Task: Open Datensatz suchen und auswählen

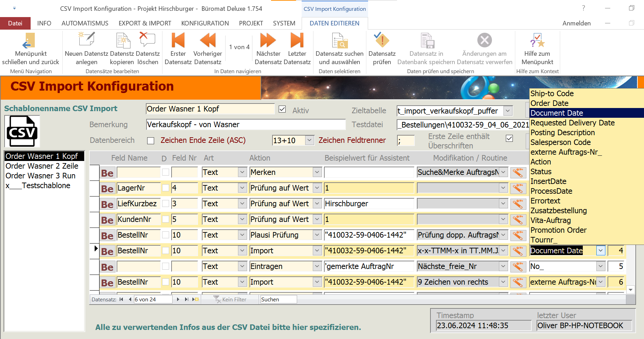Action: (x=339, y=40)
